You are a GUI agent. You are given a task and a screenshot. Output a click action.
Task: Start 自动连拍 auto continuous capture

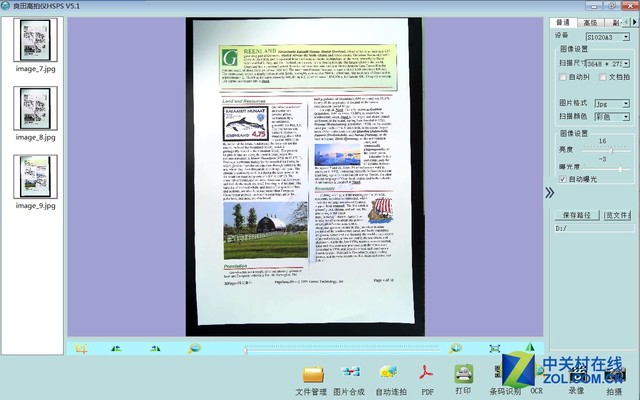[x=389, y=374]
